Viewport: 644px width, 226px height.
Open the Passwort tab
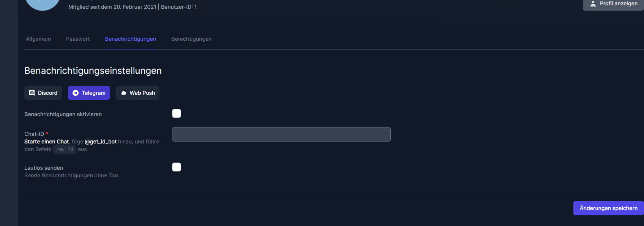pyautogui.click(x=78, y=39)
